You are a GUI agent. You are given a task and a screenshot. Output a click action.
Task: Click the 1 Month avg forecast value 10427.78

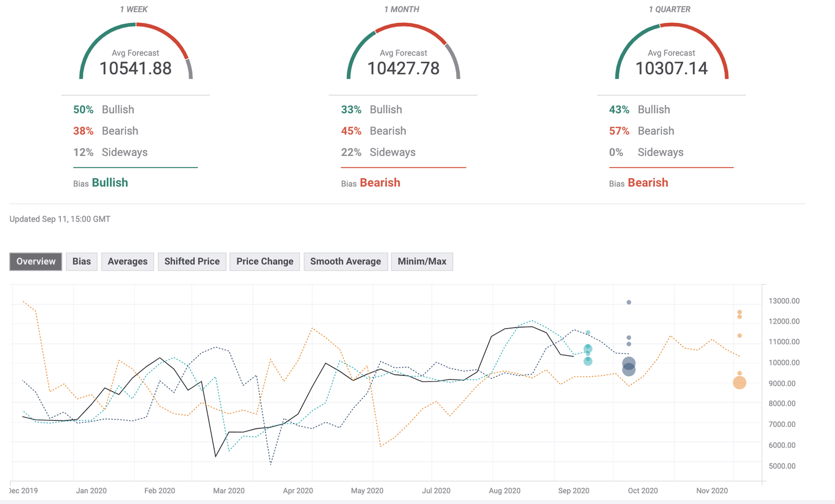[x=403, y=68]
